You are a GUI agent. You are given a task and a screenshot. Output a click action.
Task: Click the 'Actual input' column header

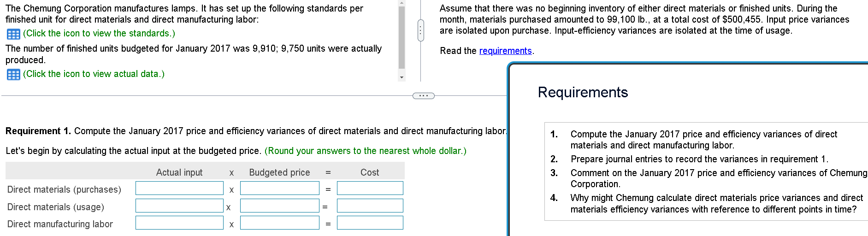179,172
